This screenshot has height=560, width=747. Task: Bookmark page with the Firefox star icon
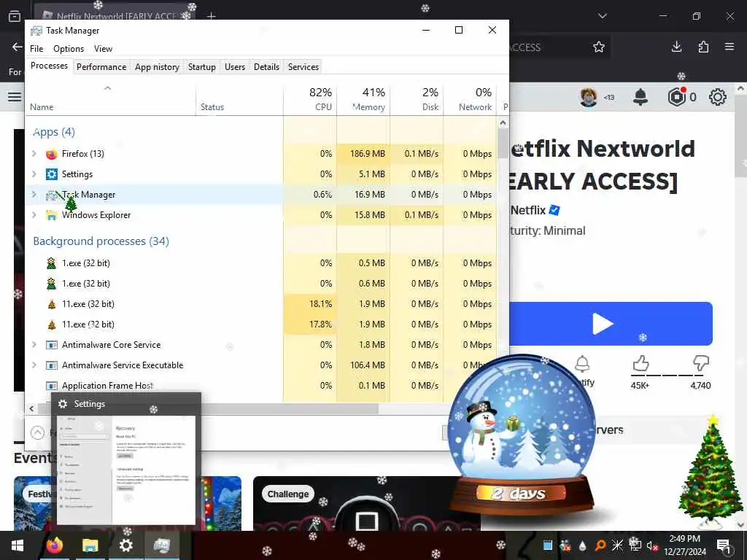point(599,47)
